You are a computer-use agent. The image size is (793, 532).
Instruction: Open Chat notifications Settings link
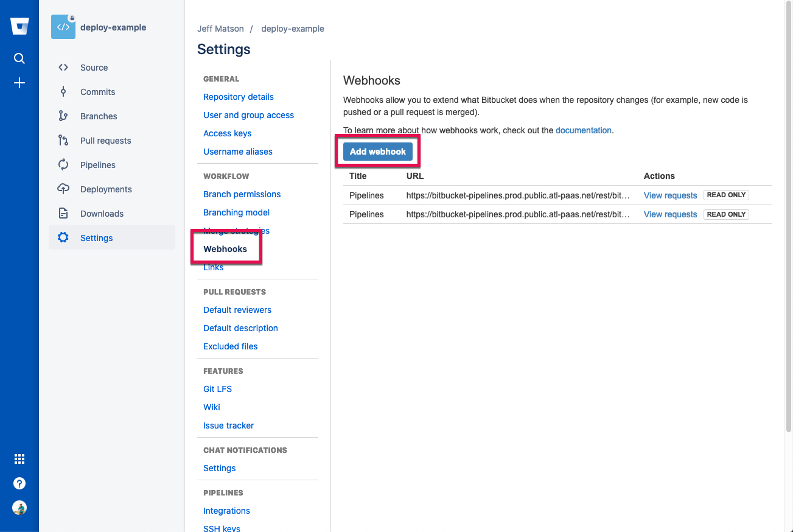click(219, 468)
